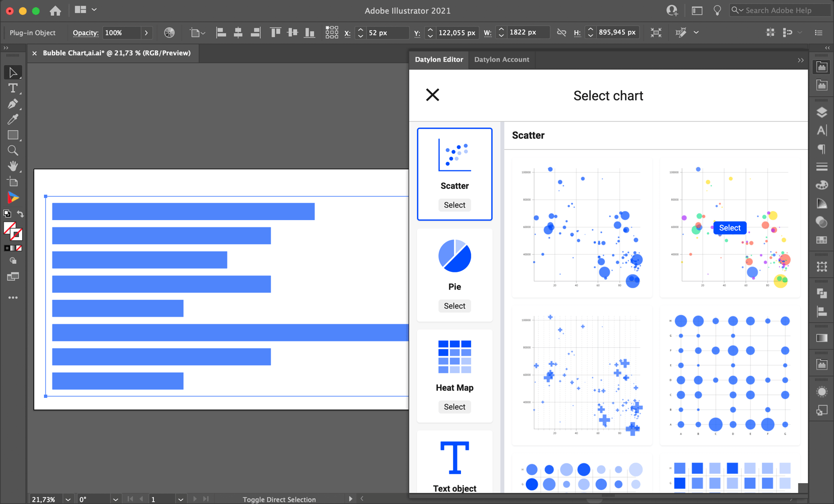Swap the fill and stroke colors
The height and width of the screenshot is (504, 834).
(20, 214)
